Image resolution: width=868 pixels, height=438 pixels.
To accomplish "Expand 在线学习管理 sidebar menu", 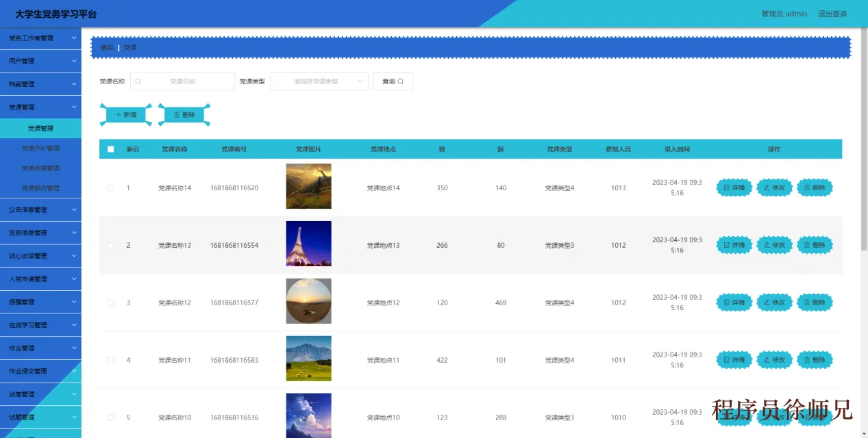I will tap(40, 325).
